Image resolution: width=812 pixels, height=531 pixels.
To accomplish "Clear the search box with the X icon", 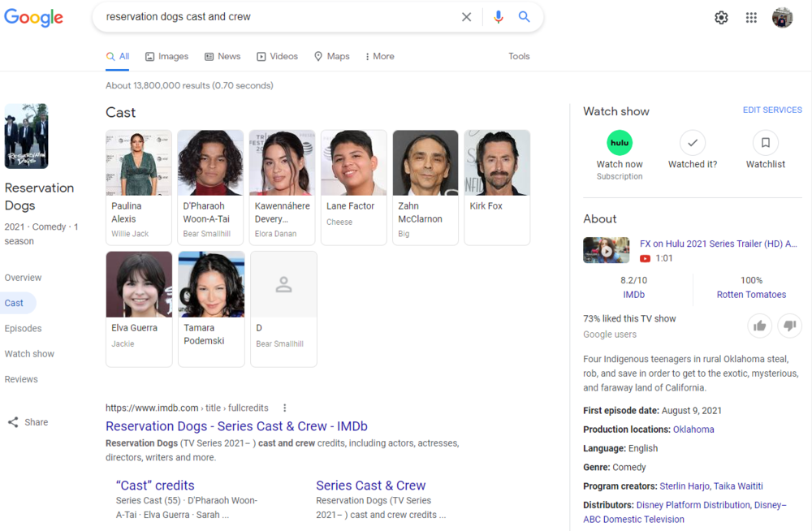I will point(466,17).
